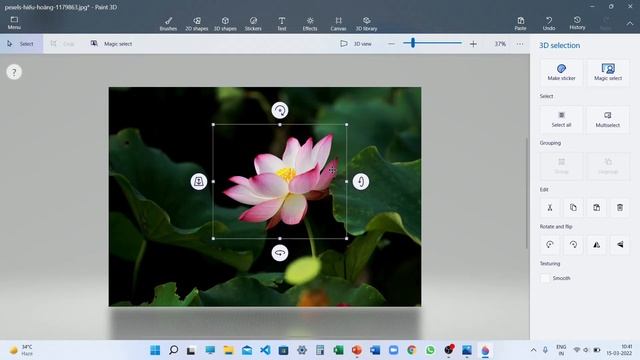Enable Multiselect mode
Image resolution: width=640 pixels, height=360 pixels.
pyautogui.click(x=608, y=120)
